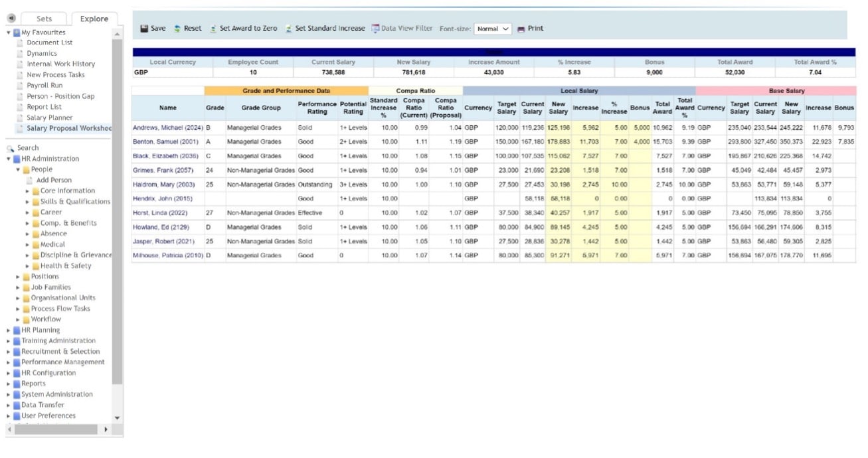
Task: Open the record for Benton, Samuel (2001)
Action: pyautogui.click(x=166, y=142)
